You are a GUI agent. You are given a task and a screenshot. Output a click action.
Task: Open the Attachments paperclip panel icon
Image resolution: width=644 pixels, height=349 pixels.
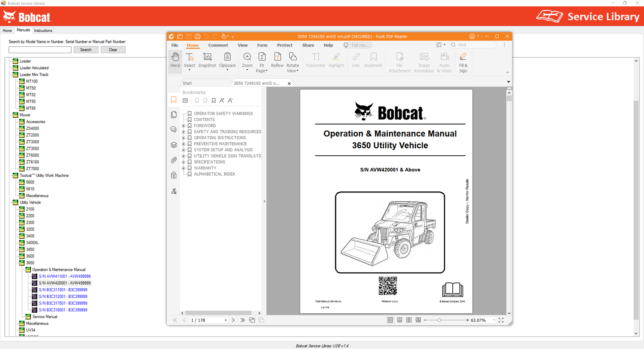pyautogui.click(x=174, y=160)
